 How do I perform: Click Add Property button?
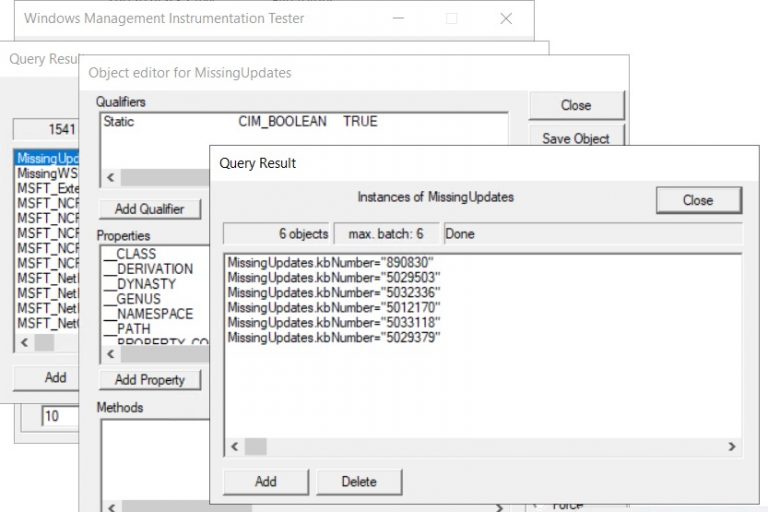click(149, 380)
